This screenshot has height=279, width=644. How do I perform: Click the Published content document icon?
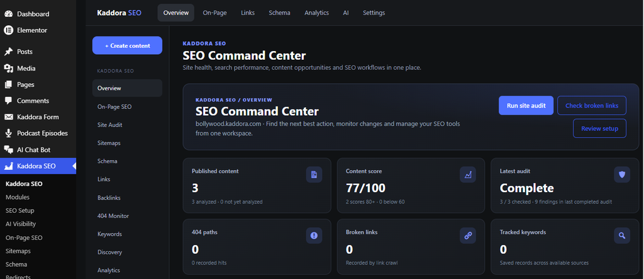(314, 174)
